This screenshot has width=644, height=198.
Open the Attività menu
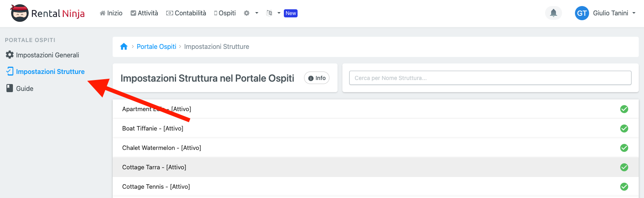(x=145, y=13)
